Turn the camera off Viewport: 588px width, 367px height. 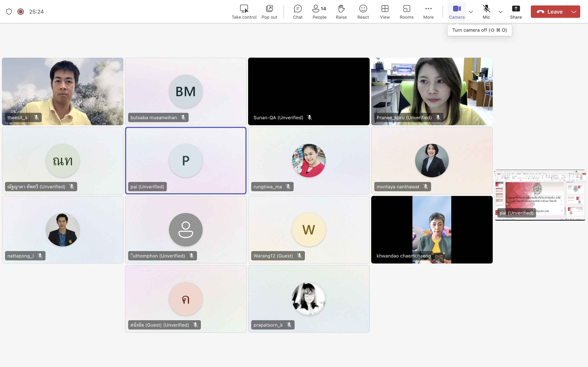click(457, 12)
